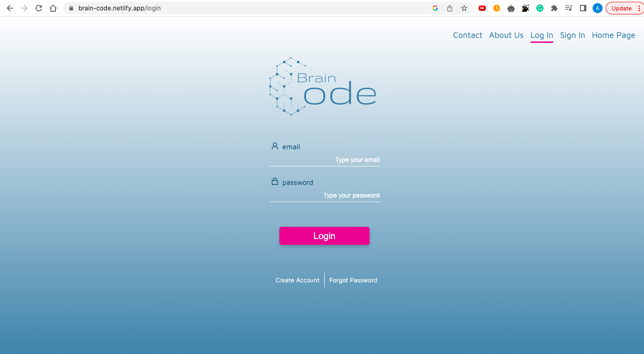Click the Grammarly extension icon

[539, 8]
